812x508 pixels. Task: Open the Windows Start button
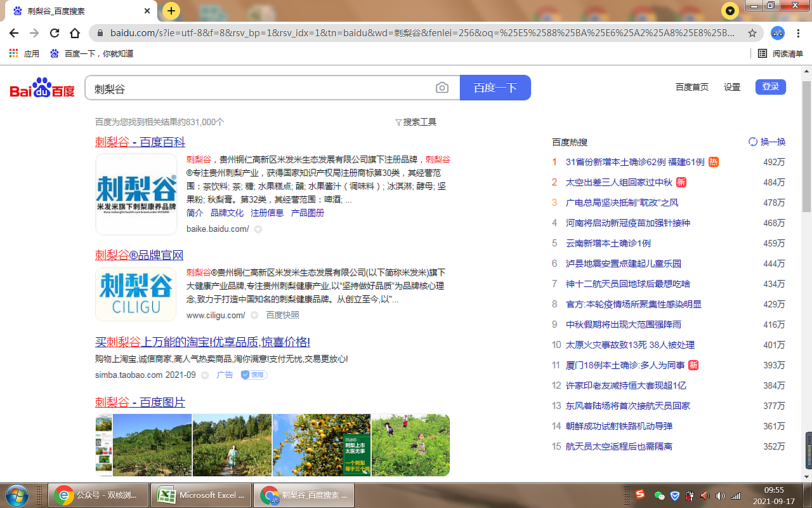click(x=17, y=495)
